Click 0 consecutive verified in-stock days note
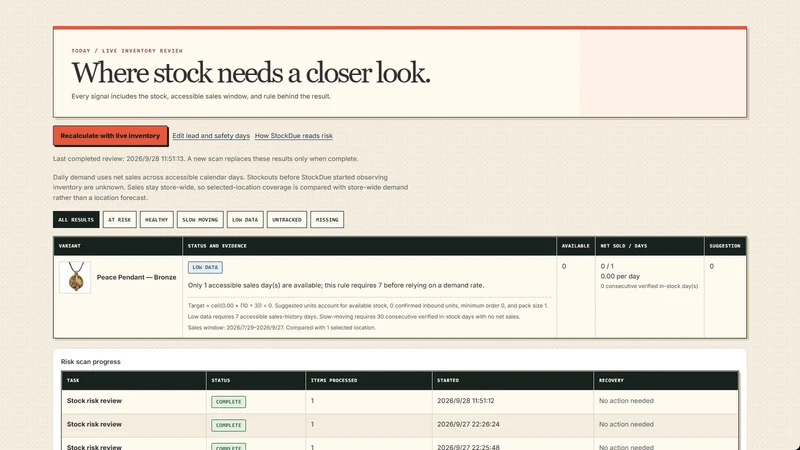 point(649,286)
